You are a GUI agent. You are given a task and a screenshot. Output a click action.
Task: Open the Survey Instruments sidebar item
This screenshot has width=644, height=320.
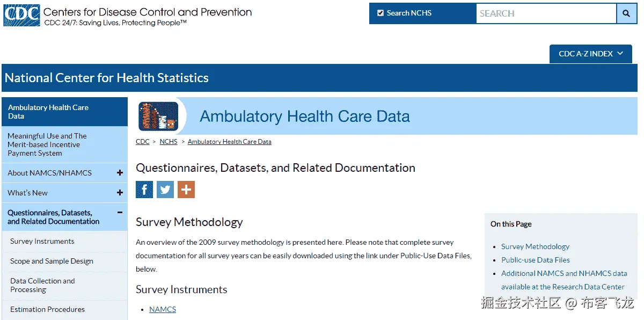point(42,241)
